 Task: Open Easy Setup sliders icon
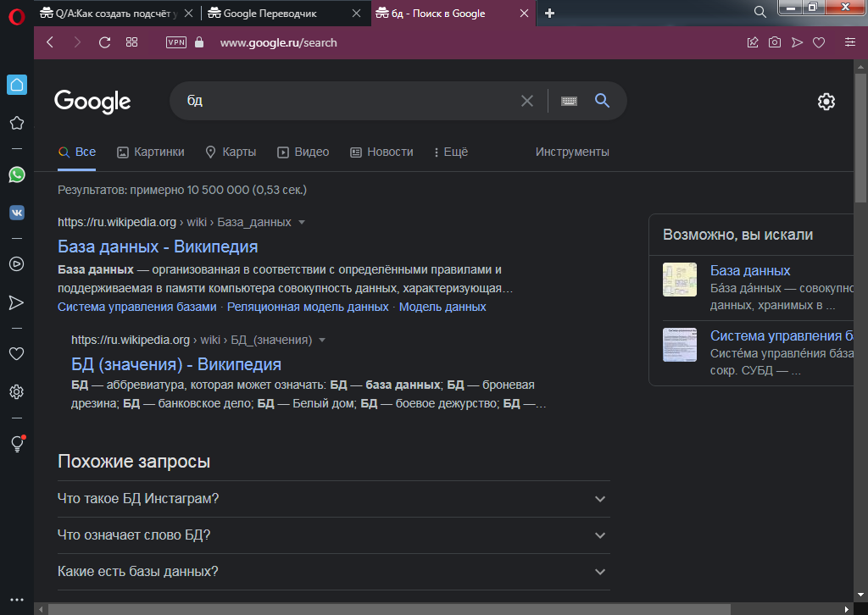850,42
